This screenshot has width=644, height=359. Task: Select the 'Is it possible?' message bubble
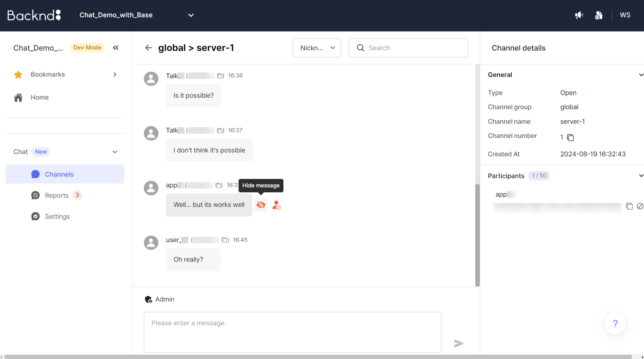(194, 95)
